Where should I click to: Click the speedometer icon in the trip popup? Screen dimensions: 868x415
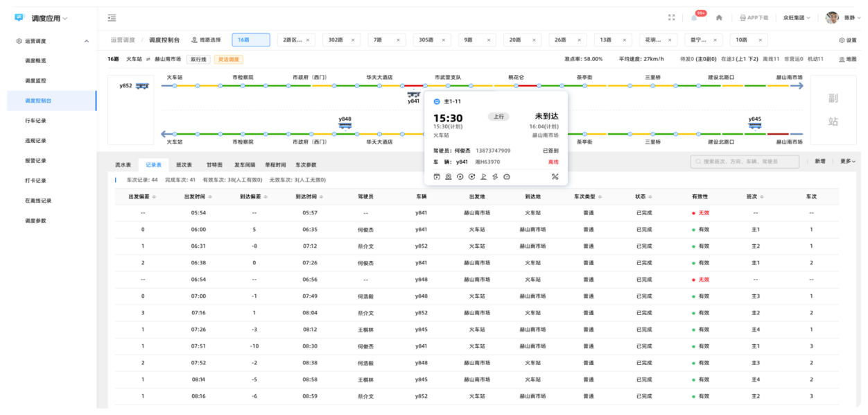coord(506,176)
